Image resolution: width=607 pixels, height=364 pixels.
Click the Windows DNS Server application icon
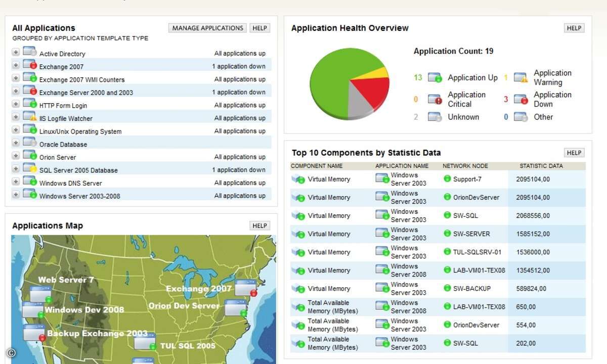(30, 181)
